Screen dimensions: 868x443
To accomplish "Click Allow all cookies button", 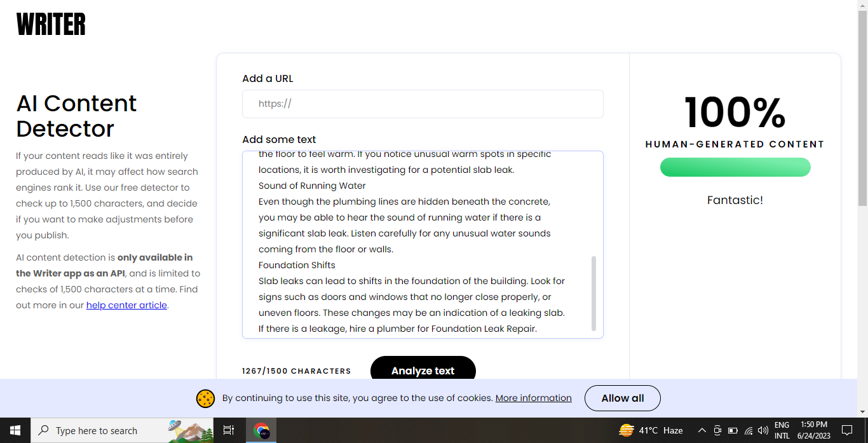I will coord(623,398).
